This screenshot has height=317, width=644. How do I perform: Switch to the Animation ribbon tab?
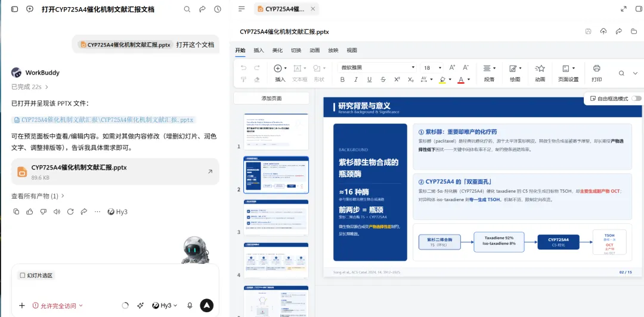click(x=315, y=50)
